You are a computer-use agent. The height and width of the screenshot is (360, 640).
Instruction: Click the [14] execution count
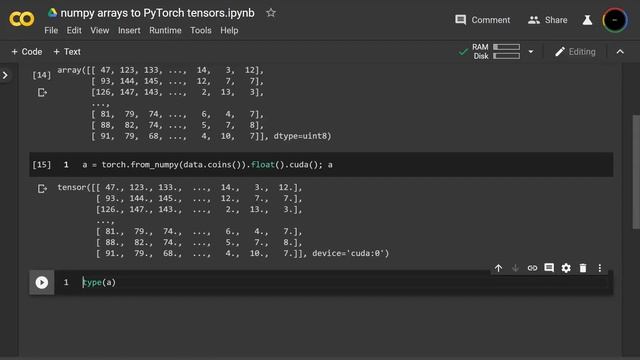click(x=42, y=75)
